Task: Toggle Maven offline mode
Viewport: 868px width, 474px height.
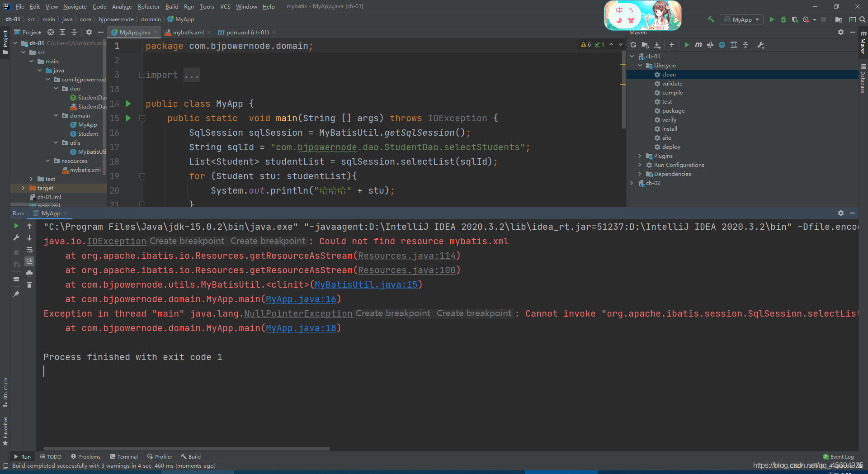Action: [710, 45]
